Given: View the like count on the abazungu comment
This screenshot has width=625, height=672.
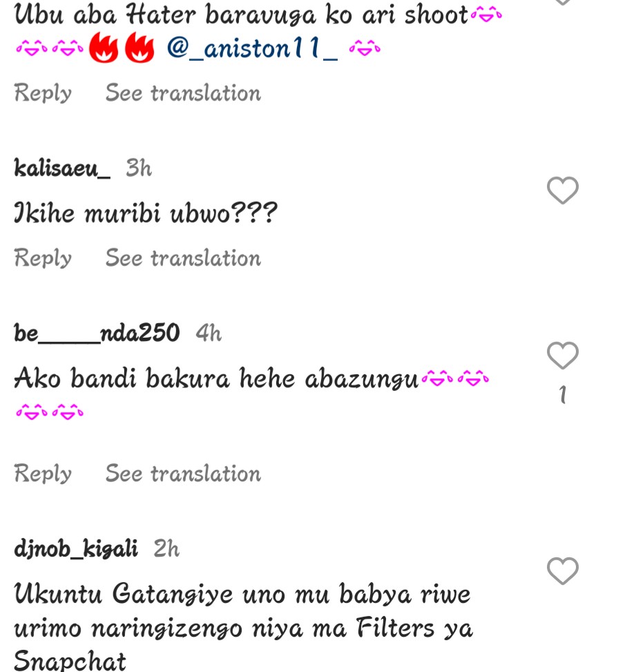Looking at the screenshot, I should [x=563, y=395].
